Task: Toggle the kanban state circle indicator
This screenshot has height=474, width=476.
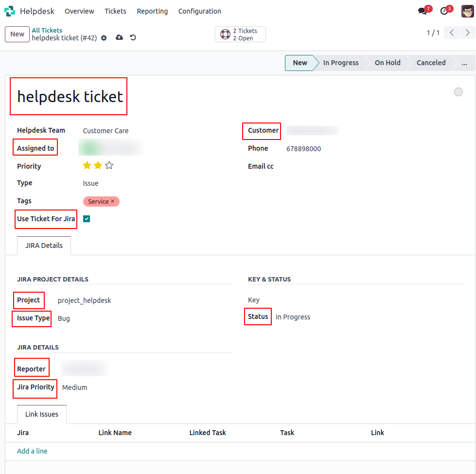Action: click(458, 92)
